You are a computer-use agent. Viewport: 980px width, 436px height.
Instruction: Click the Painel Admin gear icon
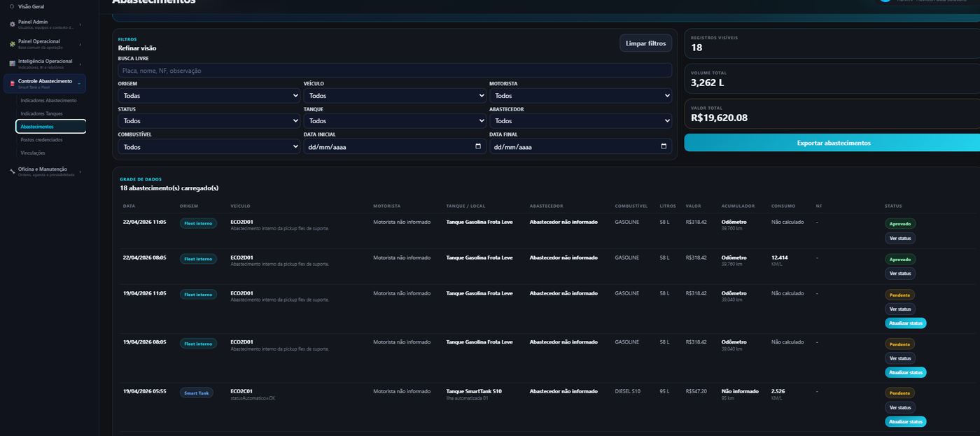[x=12, y=24]
